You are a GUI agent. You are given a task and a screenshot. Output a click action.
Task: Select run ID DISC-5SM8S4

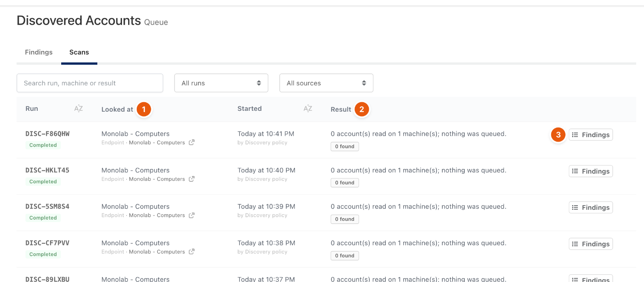click(x=47, y=206)
